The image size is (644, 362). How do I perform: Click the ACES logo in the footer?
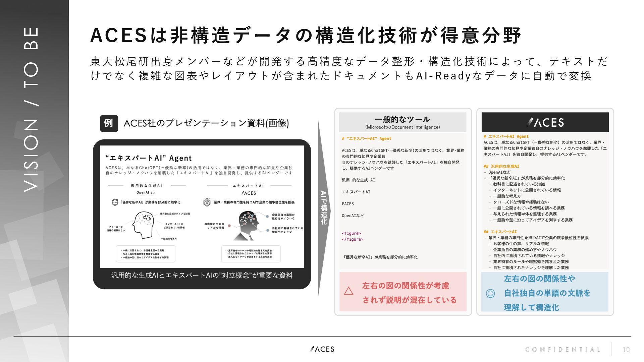[x=322, y=349]
